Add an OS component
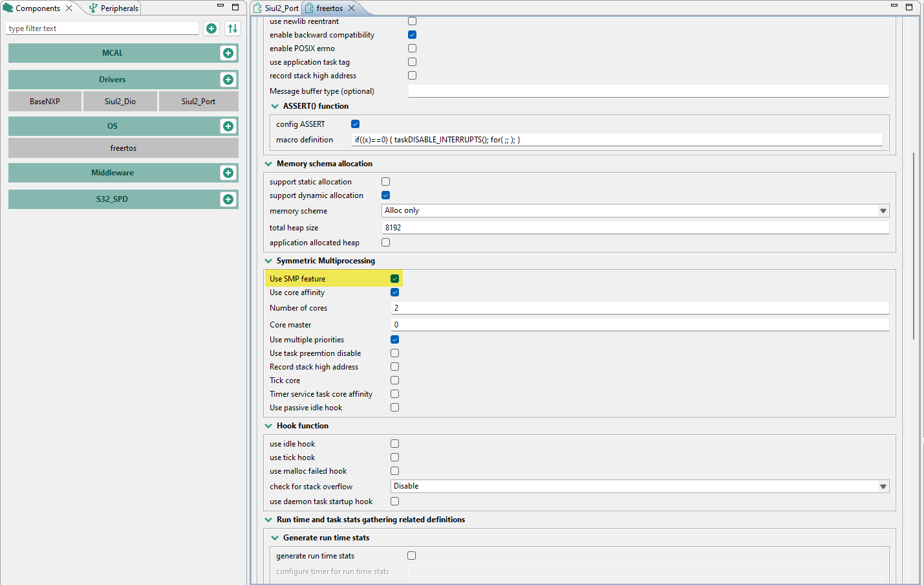 coord(228,126)
